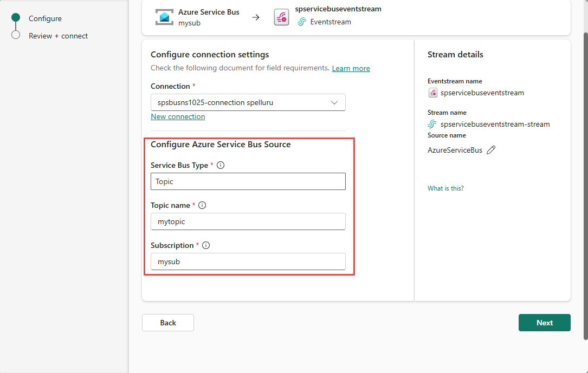Screen dimensions: 588x373
Task: Open the Learn more documentation link
Action: 350,68
